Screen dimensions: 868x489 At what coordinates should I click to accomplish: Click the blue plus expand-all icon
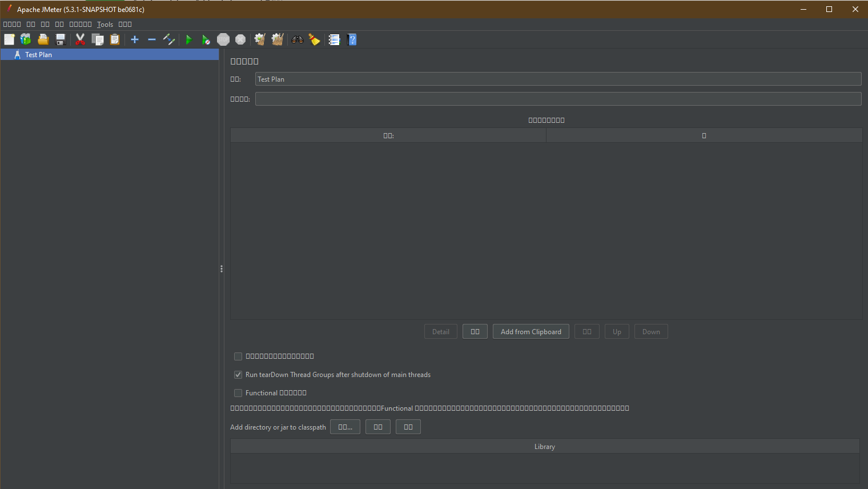coord(135,39)
